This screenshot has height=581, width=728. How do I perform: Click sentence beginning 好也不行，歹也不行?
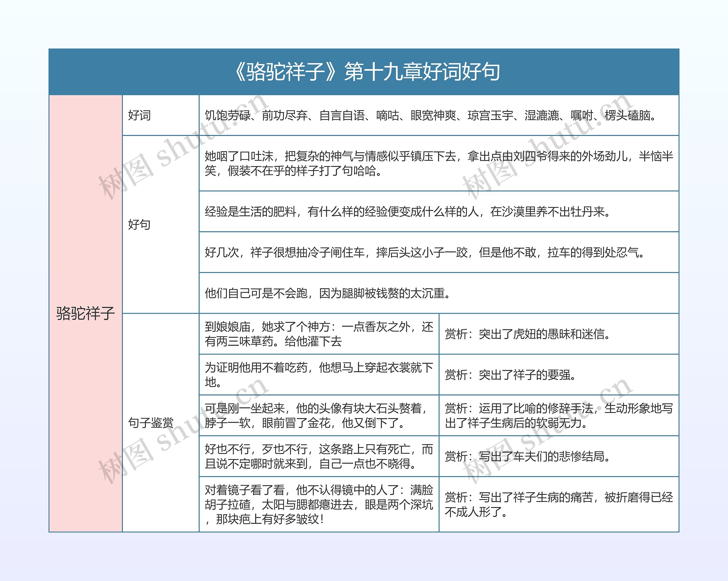click(319, 456)
